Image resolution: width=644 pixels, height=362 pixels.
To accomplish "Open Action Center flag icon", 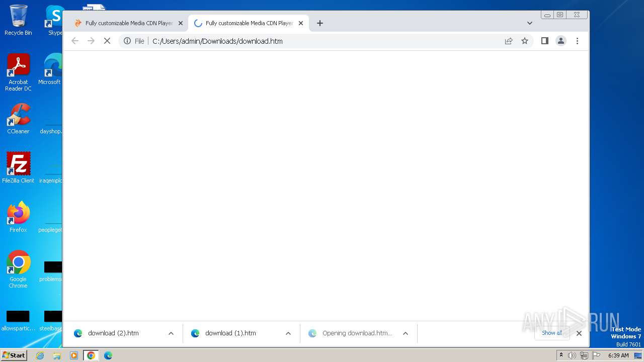I will tap(596, 355).
